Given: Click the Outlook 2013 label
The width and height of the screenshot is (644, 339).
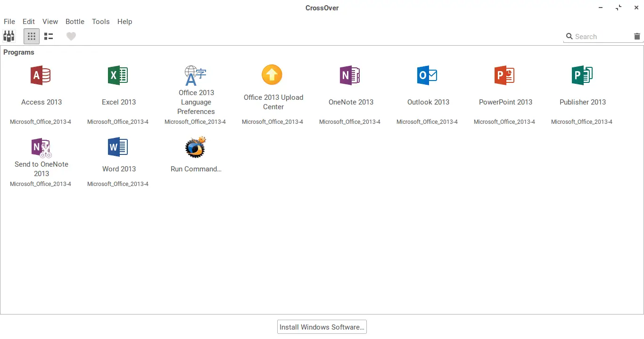Looking at the screenshot, I should pyautogui.click(x=428, y=102).
